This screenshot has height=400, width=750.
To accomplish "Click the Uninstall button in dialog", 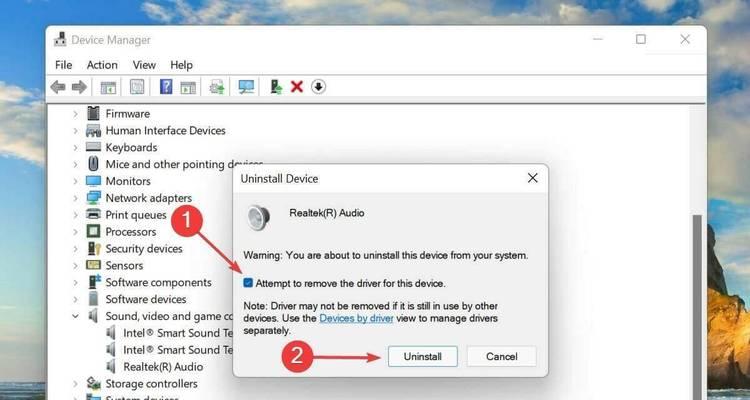I will (422, 356).
